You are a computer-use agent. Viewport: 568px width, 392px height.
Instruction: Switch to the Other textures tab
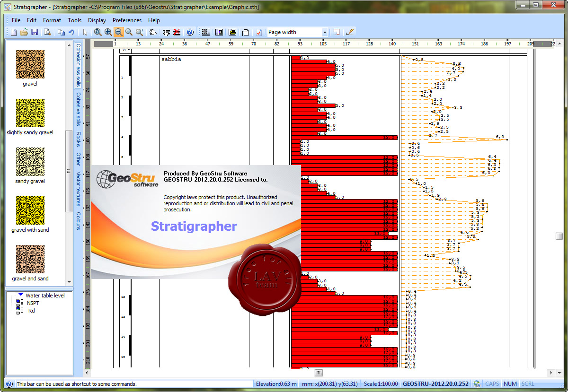78,158
